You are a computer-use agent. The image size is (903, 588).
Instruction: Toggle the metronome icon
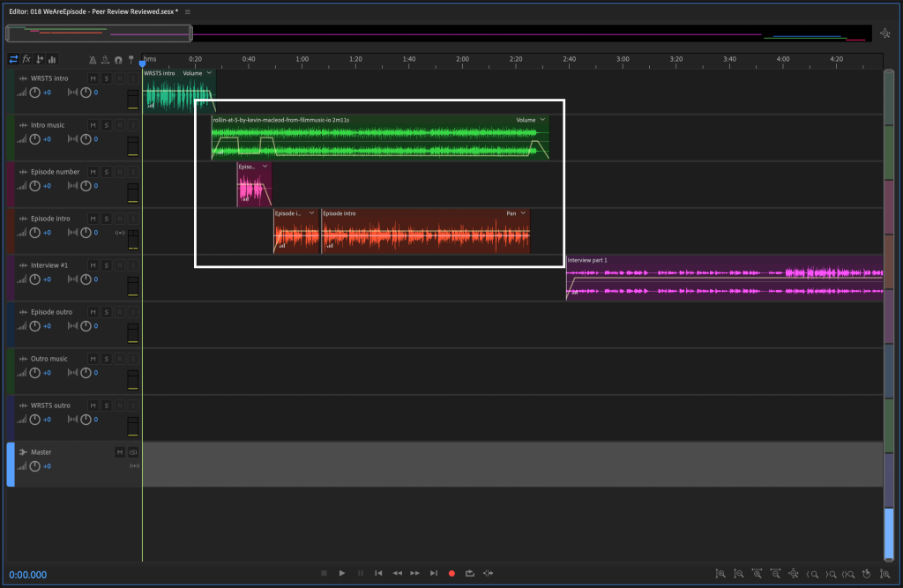pyautogui.click(x=92, y=59)
